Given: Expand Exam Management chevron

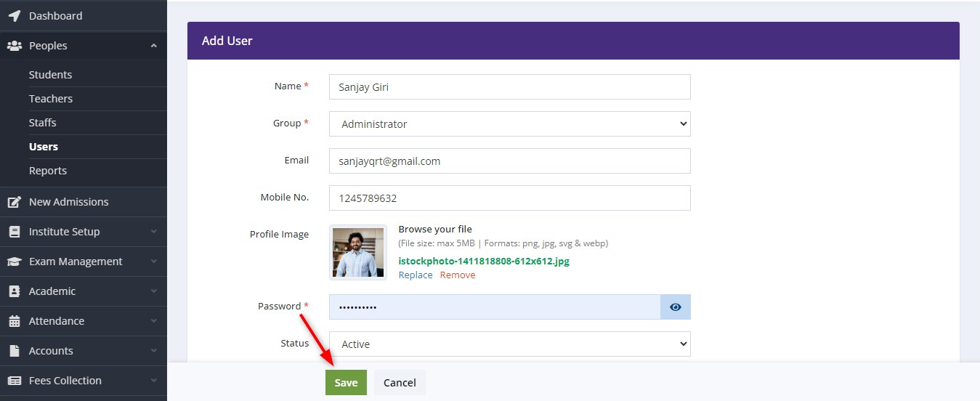Looking at the screenshot, I should 153,261.
